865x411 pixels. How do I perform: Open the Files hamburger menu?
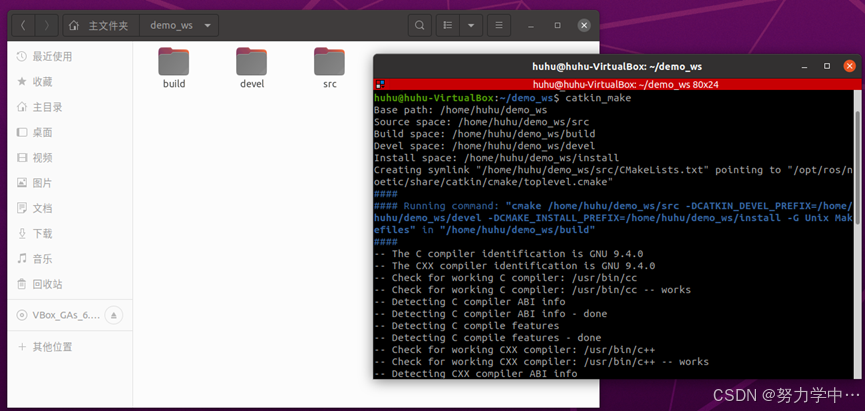pos(499,25)
